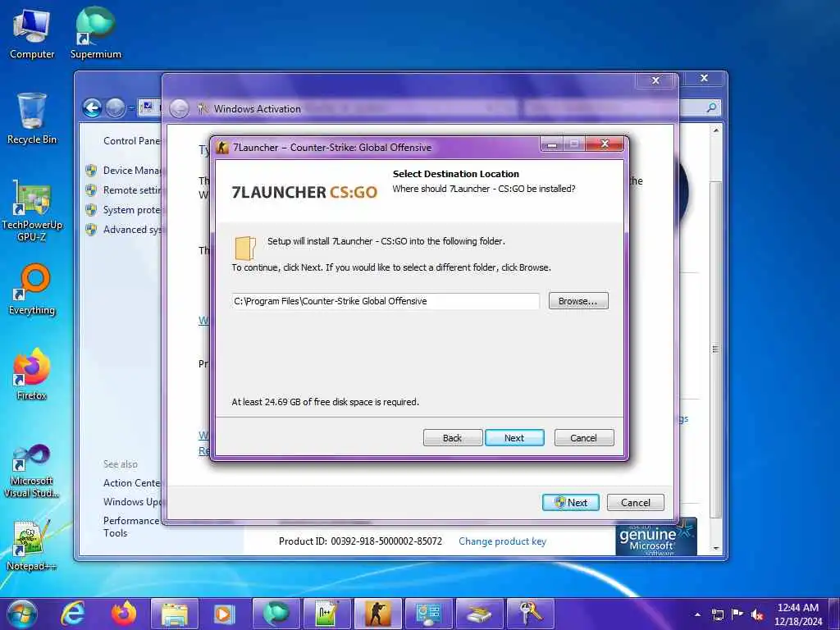Show hidden system tray icons
This screenshot has height=630, width=840.
pyautogui.click(x=697, y=614)
